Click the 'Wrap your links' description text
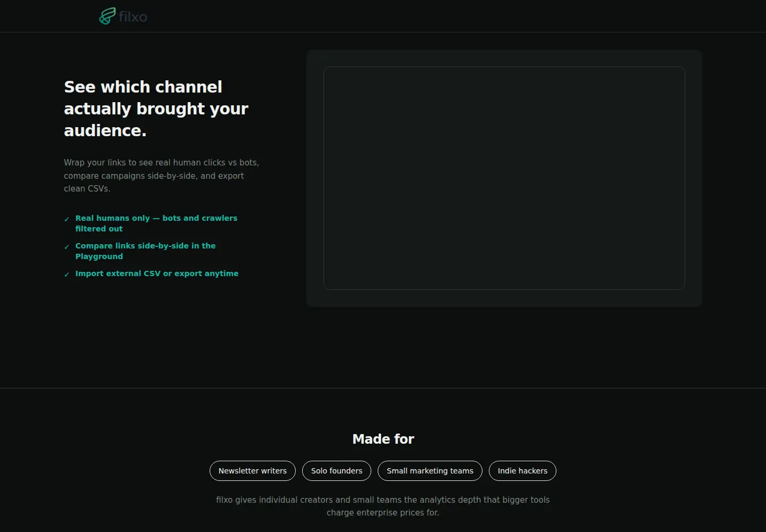766x532 pixels. pos(162,176)
